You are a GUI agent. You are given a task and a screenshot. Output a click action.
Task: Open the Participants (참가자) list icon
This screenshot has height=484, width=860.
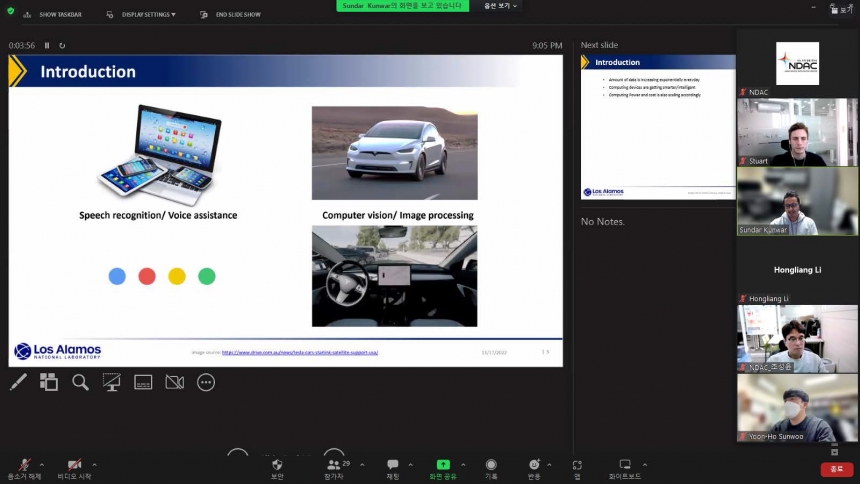coord(333,465)
